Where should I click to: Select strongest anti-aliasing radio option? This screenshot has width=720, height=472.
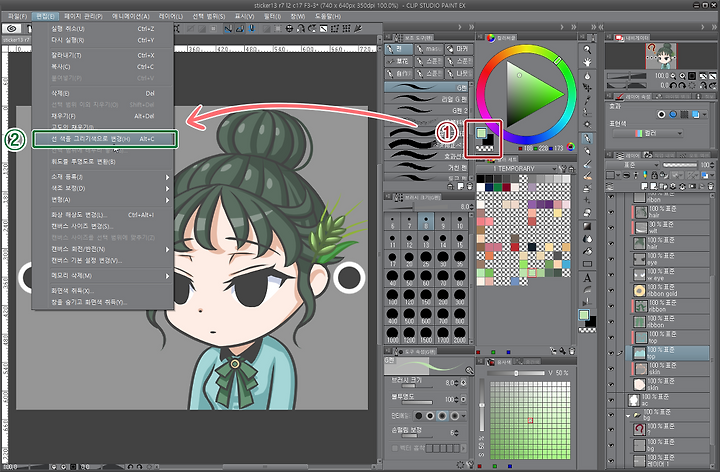pyautogui.click(x=454, y=416)
